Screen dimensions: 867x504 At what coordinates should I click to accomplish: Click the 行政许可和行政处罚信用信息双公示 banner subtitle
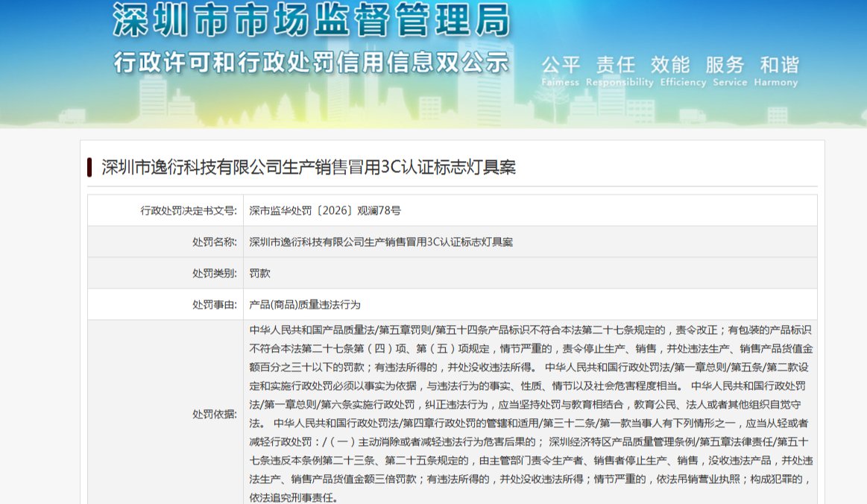point(311,63)
